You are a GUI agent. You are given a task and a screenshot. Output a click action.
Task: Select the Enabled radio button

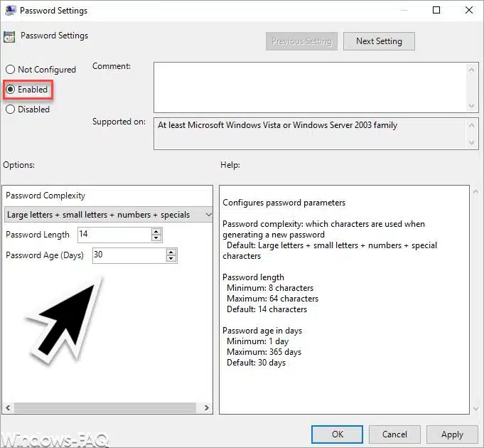(x=10, y=90)
